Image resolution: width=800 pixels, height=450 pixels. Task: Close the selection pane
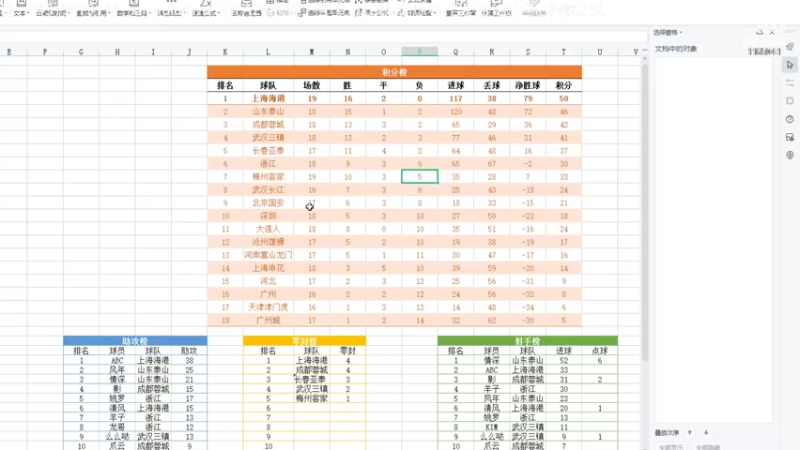[x=772, y=32]
